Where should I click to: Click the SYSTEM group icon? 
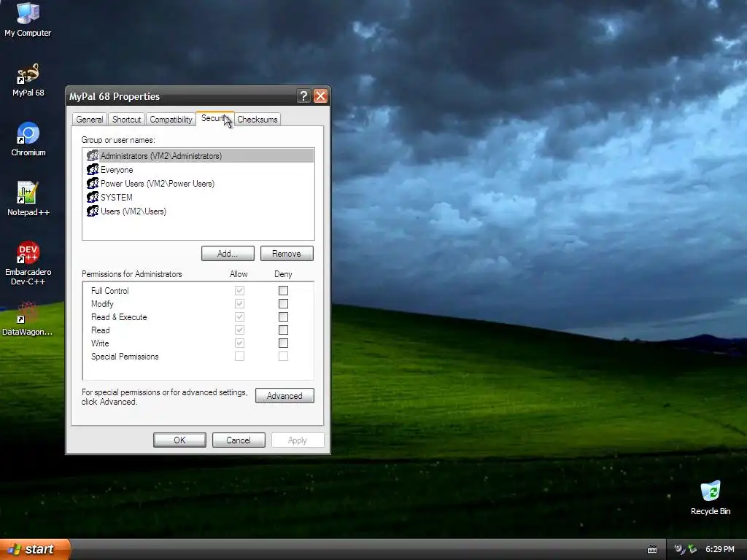[93, 197]
